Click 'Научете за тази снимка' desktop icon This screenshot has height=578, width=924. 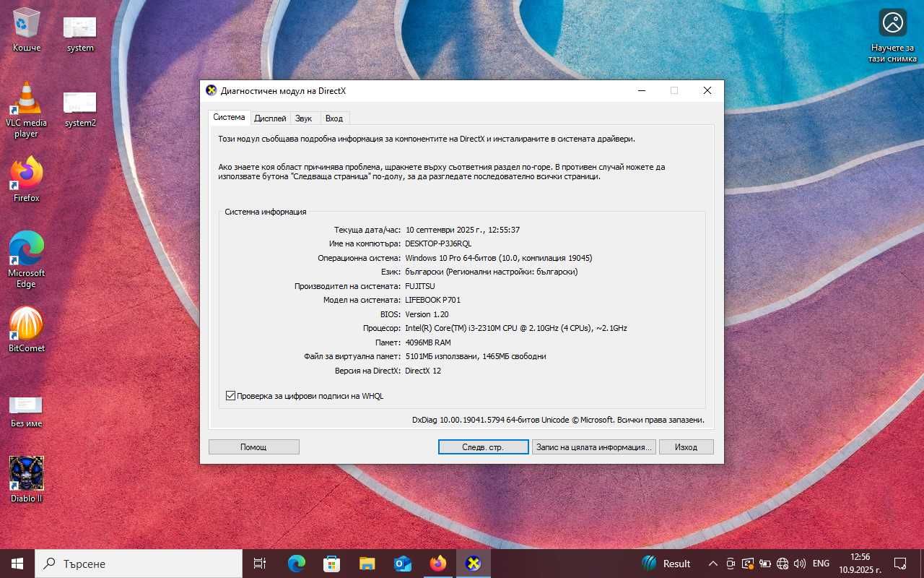click(x=892, y=35)
